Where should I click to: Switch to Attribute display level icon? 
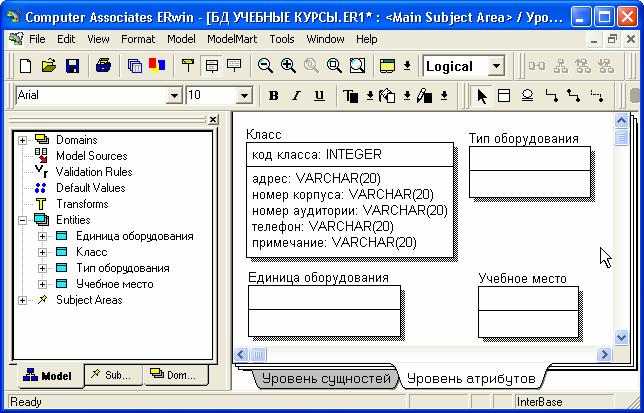coord(211,66)
